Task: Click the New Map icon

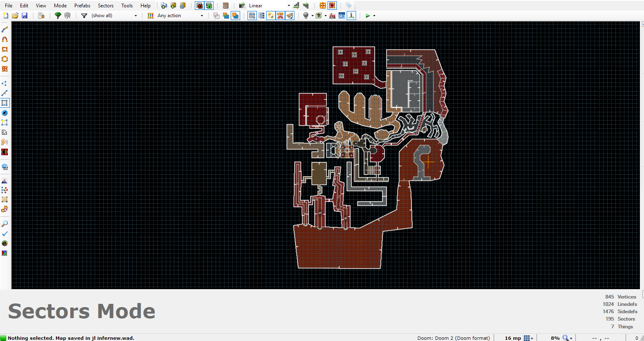Action: tap(5, 16)
